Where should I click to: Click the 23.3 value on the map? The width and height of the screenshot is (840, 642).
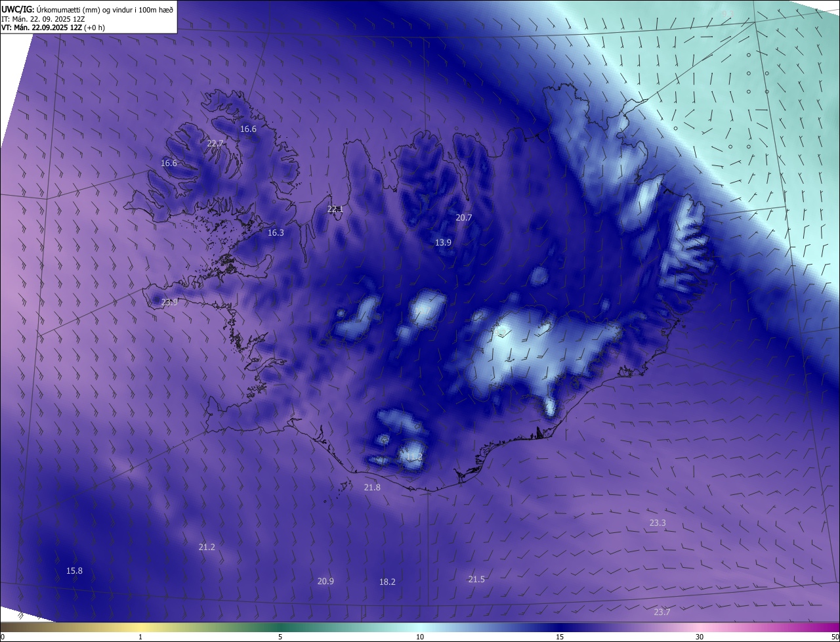658,523
